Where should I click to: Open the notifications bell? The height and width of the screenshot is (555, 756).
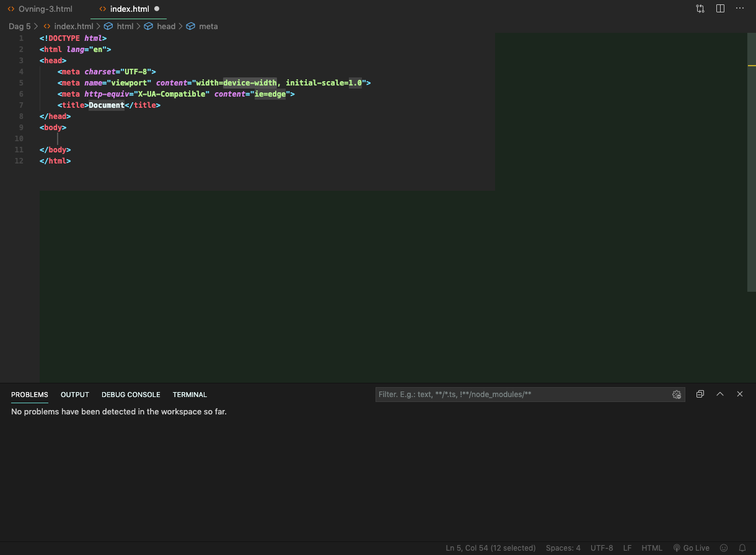tap(742, 548)
